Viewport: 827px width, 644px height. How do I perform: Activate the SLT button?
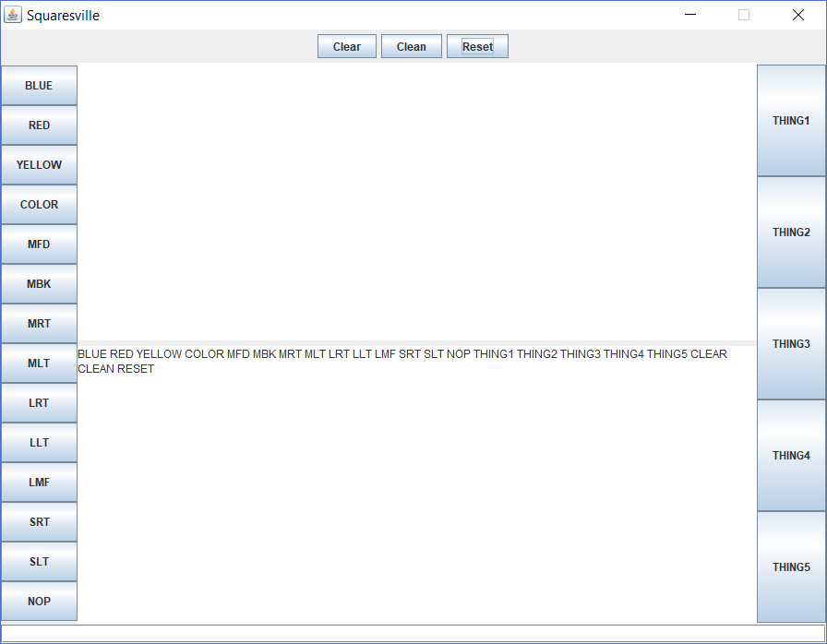pyautogui.click(x=39, y=562)
